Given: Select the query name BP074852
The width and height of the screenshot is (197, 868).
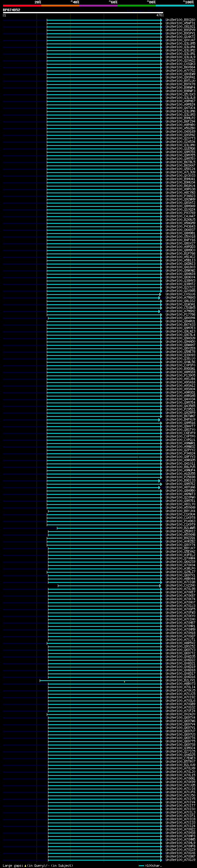Looking at the screenshot, I should [x=11, y=10].
